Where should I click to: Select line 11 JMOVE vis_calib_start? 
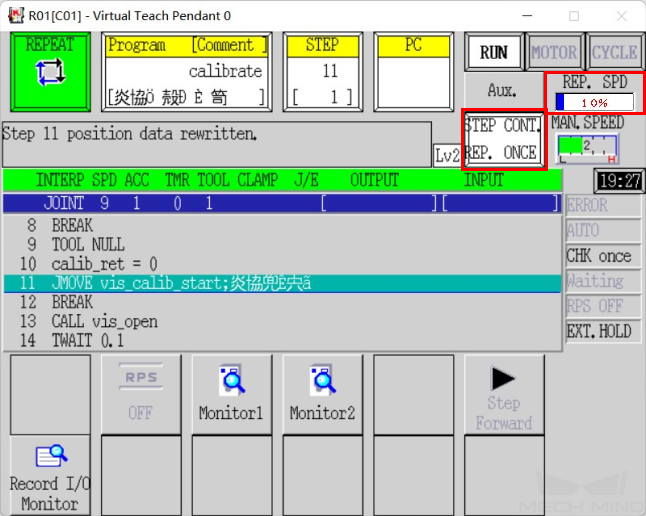282,283
